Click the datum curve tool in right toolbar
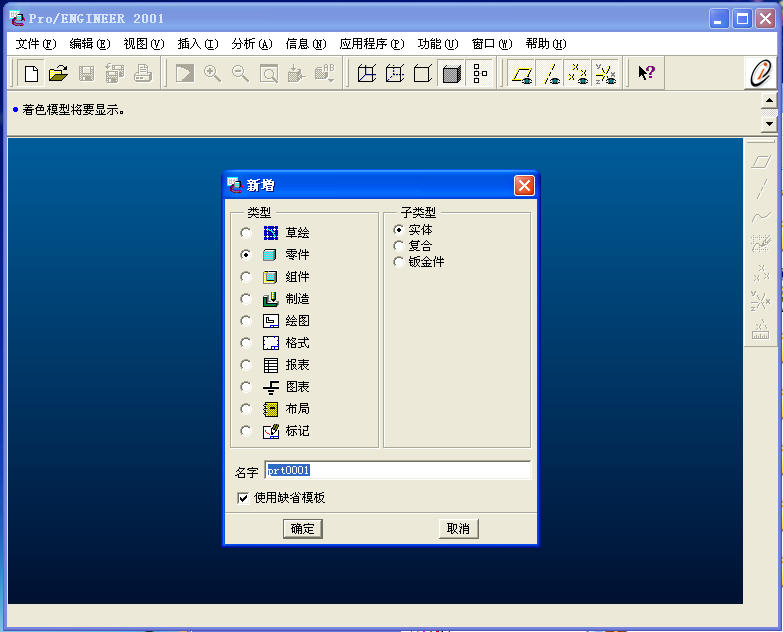This screenshot has width=783, height=632. pyautogui.click(x=761, y=217)
